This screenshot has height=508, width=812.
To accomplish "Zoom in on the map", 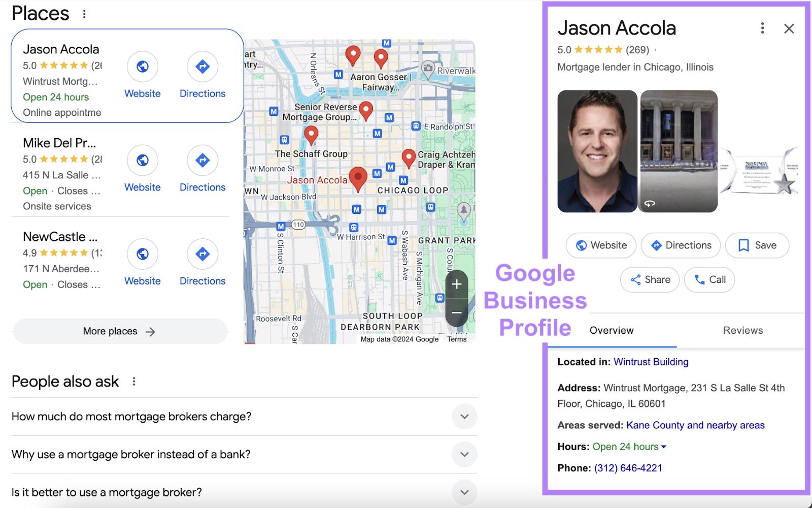I will tap(456, 284).
